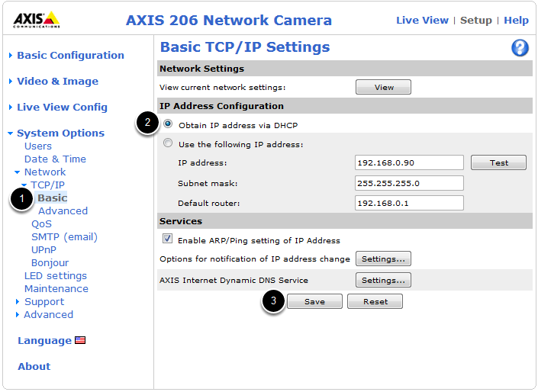Open Settings for IP address change notification
The width and height of the screenshot is (538, 392).
(383, 259)
